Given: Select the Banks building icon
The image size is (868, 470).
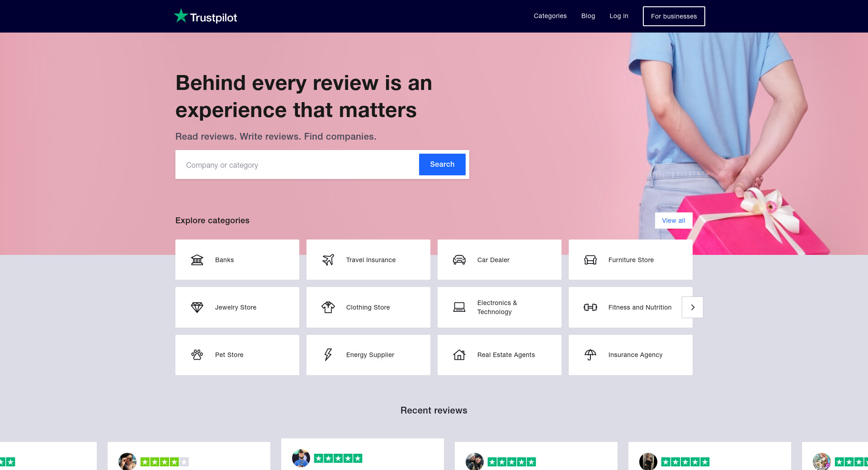Looking at the screenshot, I should click(x=197, y=260).
